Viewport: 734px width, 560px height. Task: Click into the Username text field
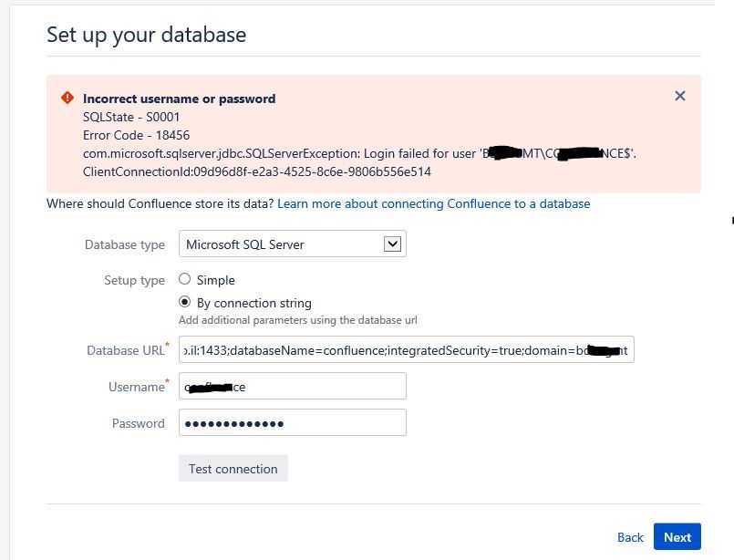292,387
